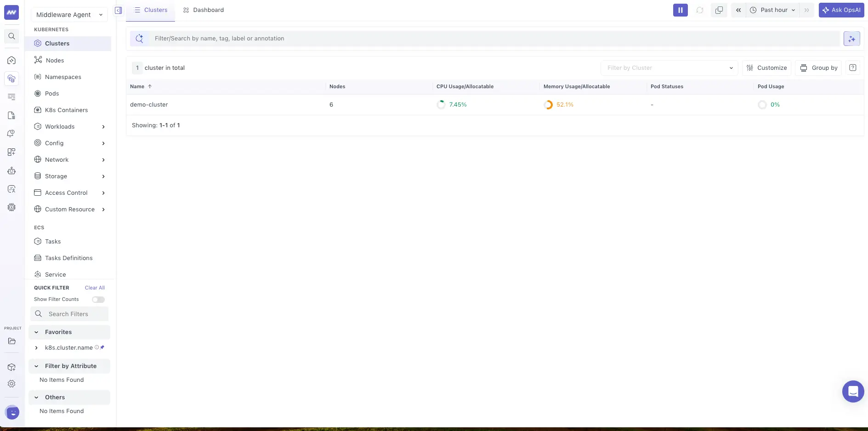The height and width of the screenshot is (431, 868).
Task: Click the refresh icon in top bar
Action: 700,10
